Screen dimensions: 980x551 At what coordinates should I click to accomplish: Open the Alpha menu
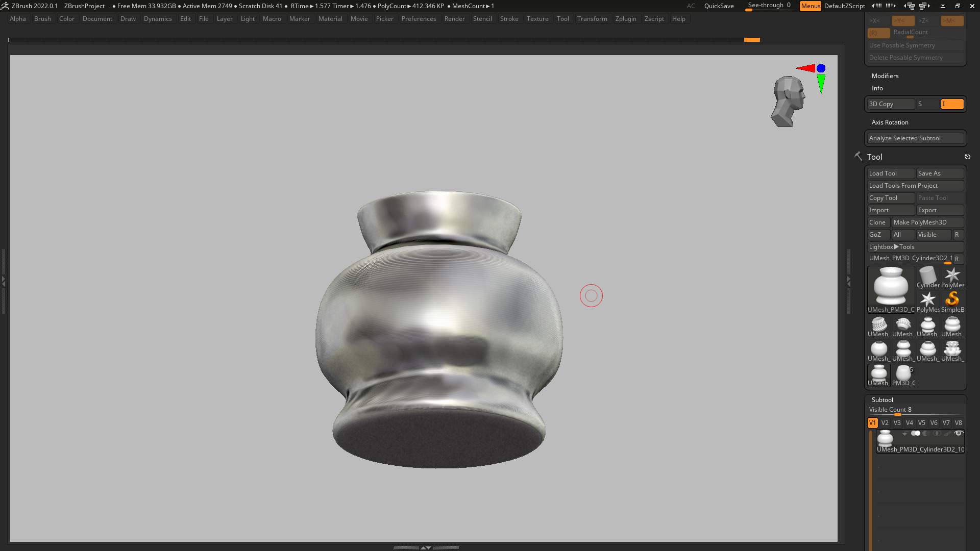18,19
